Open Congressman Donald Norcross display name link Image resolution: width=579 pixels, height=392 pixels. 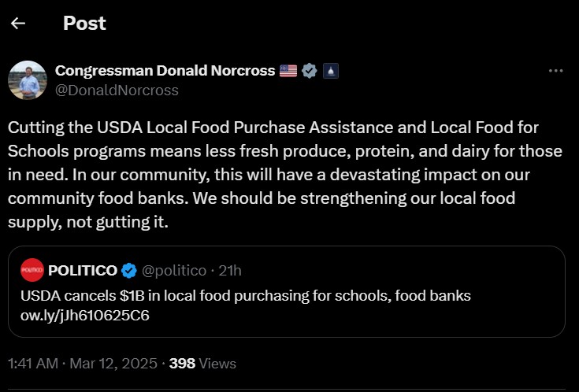pyautogui.click(x=165, y=71)
